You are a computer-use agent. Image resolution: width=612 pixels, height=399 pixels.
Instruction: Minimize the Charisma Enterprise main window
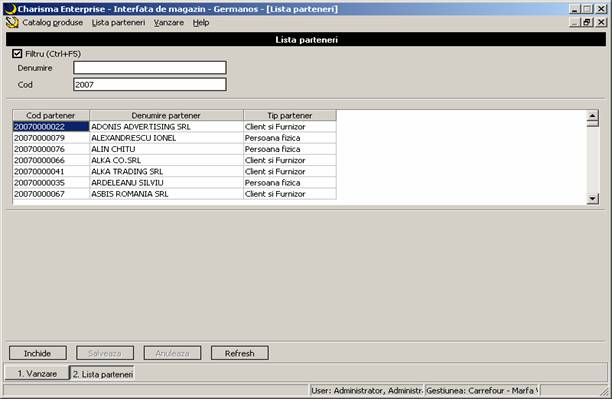[x=575, y=9]
